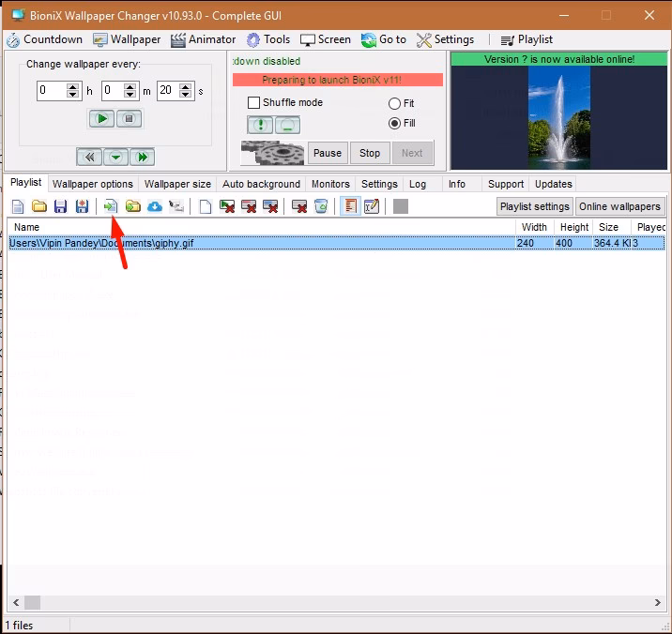Click the green underscore minimize button below Shuffle mode
Screen dimensions: 672x634
click(x=287, y=125)
